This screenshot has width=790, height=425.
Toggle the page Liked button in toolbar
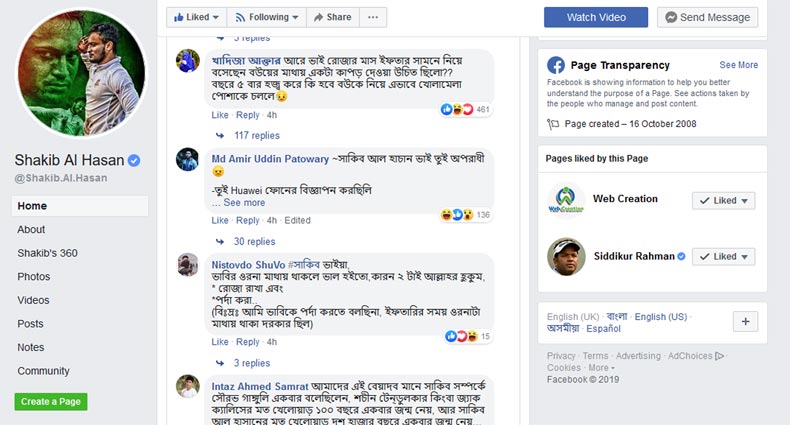[196, 17]
